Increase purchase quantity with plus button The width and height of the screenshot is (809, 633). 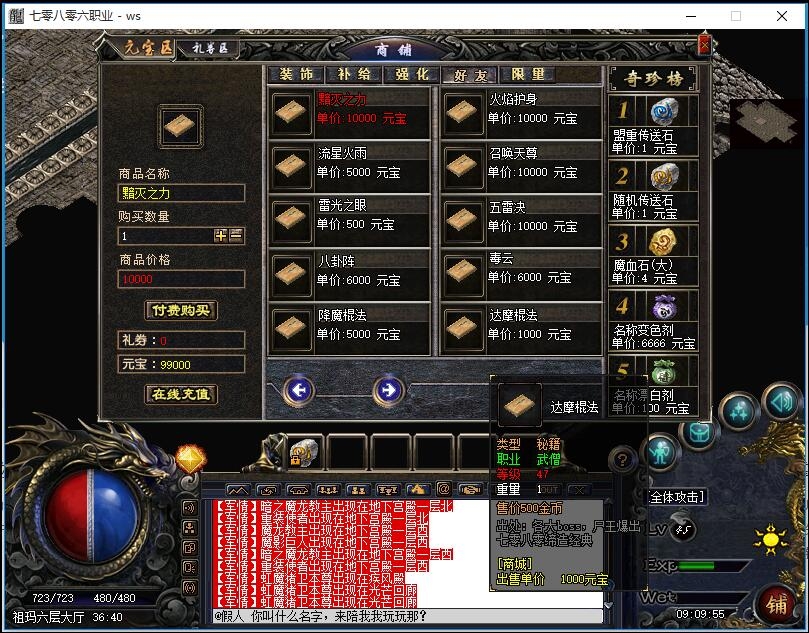[220, 236]
